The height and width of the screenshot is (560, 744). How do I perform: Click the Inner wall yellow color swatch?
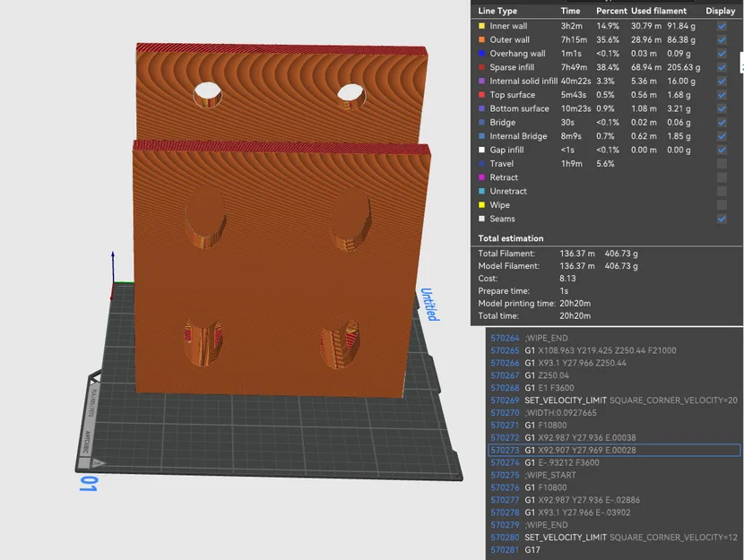[x=481, y=26]
